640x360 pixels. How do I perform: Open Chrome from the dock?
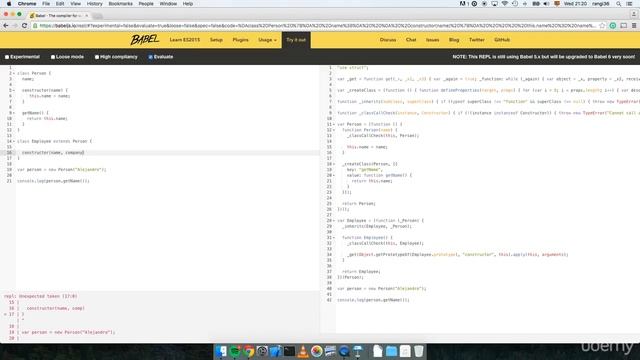point(248,351)
